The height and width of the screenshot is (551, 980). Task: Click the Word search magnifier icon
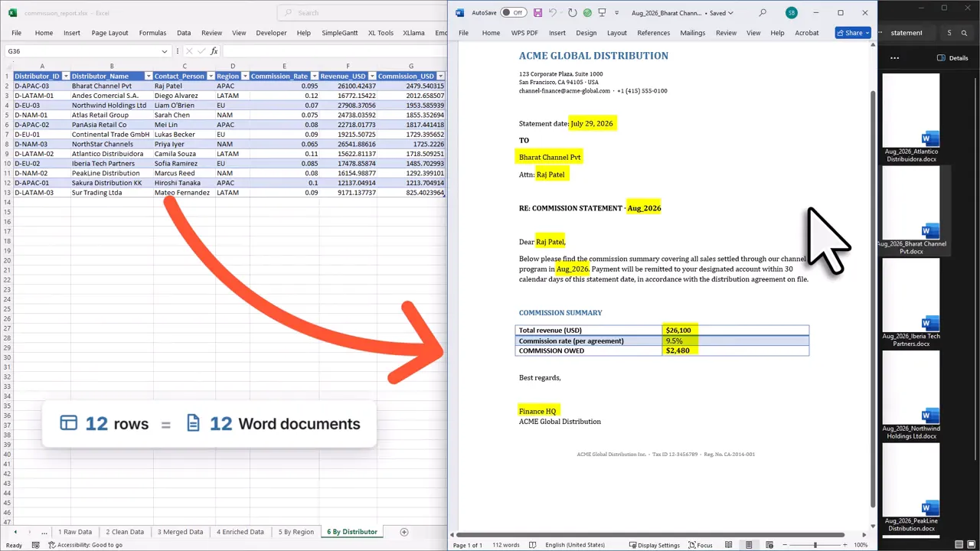tap(763, 13)
